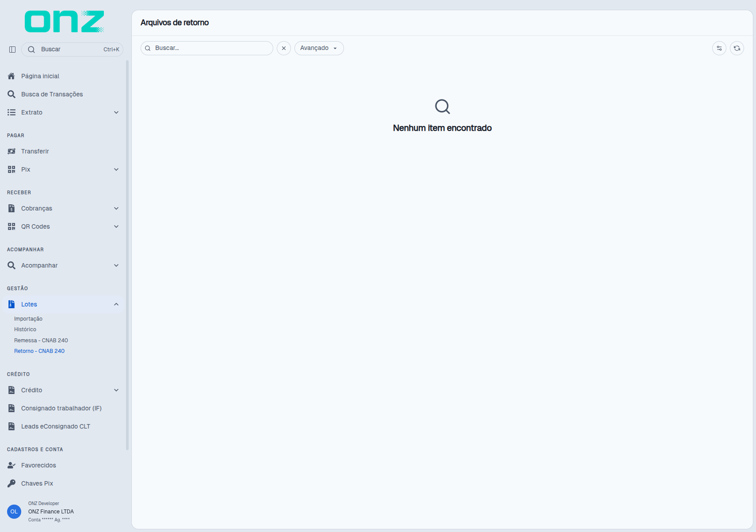Collapse the Lotes menu
Viewport: 756px width, 532px height.
pyautogui.click(x=116, y=304)
